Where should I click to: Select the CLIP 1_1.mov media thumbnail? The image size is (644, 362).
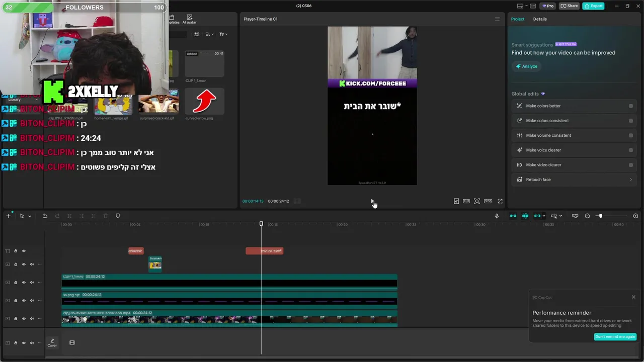(x=204, y=64)
